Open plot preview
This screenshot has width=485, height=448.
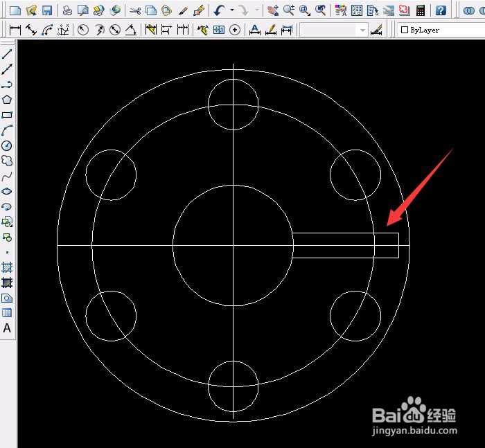click(83, 10)
